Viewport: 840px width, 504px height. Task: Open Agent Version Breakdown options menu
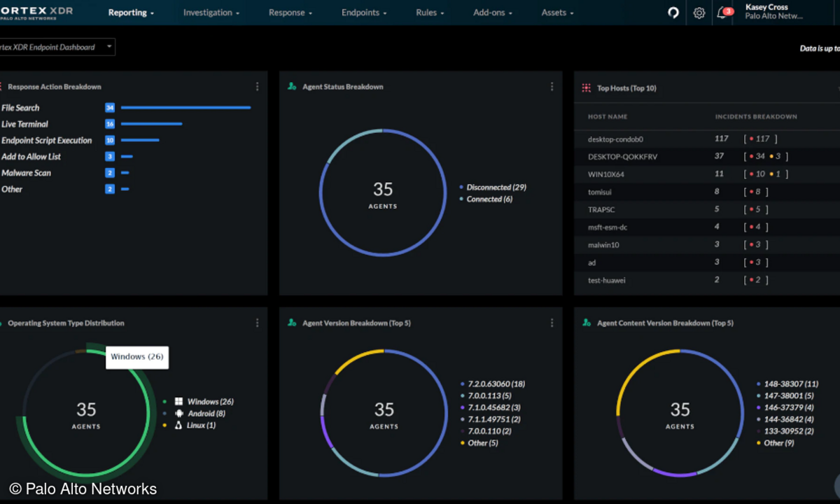pos(552,323)
